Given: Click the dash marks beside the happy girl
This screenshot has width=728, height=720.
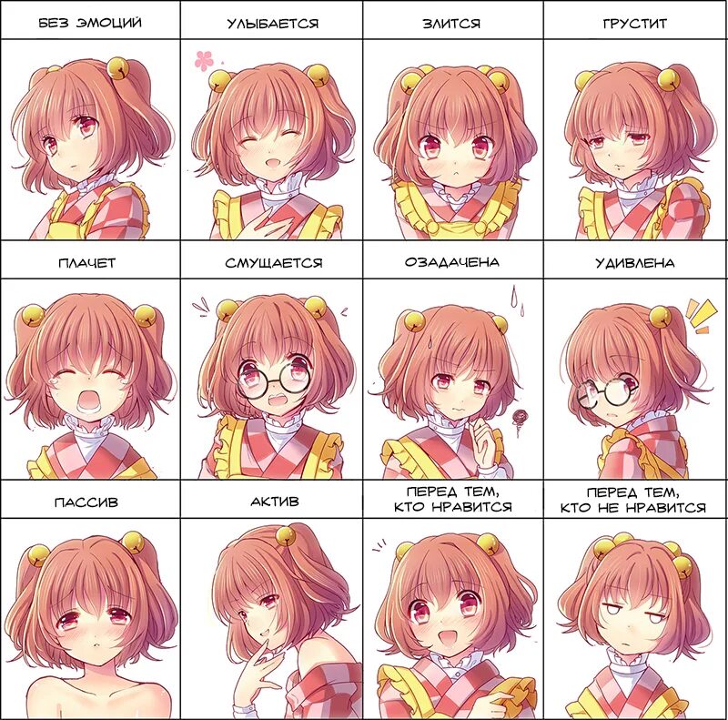Looking at the screenshot, I should pyautogui.click(x=379, y=545).
